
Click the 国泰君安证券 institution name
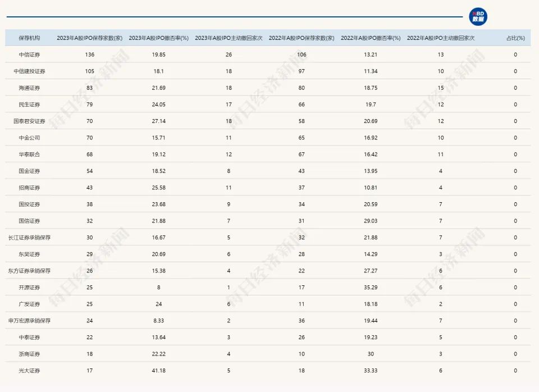point(29,121)
